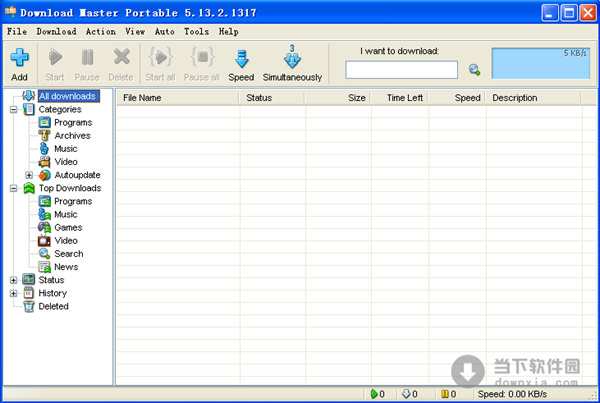This screenshot has width=600, height=403.
Task: Sort by the Speed column header
Action: click(x=457, y=98)
